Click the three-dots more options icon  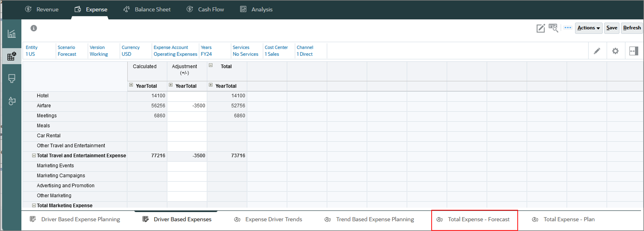[x=567, y=27]
